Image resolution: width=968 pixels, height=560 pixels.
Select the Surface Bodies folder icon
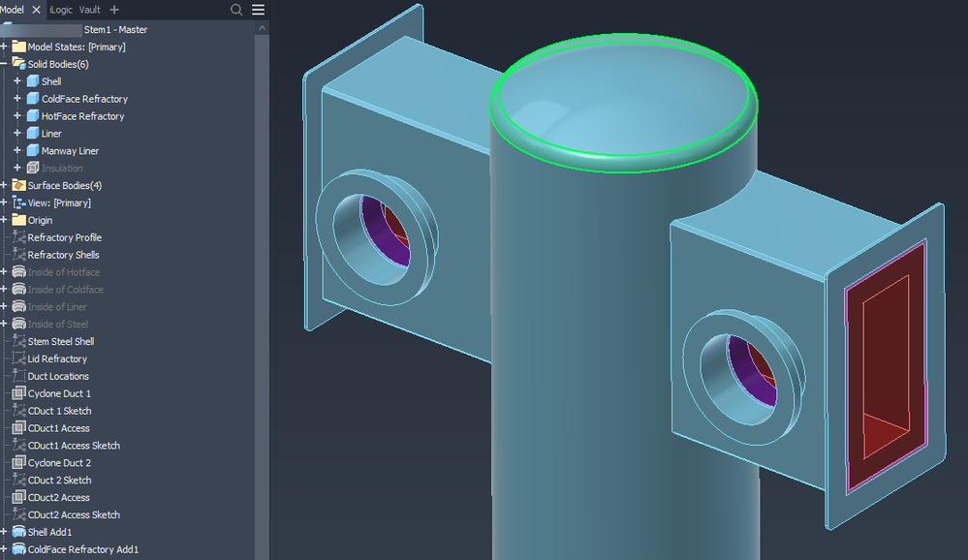coord(19,185)
